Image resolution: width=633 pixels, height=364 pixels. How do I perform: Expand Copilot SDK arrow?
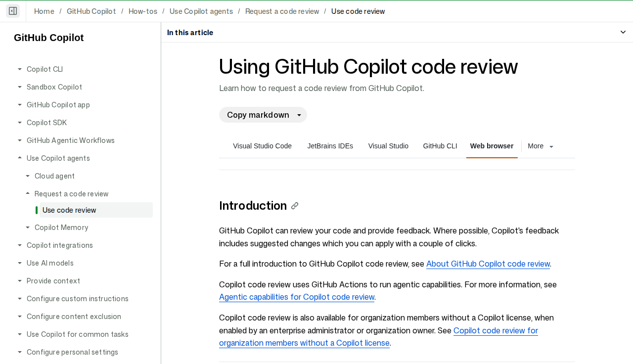point(20,123)
